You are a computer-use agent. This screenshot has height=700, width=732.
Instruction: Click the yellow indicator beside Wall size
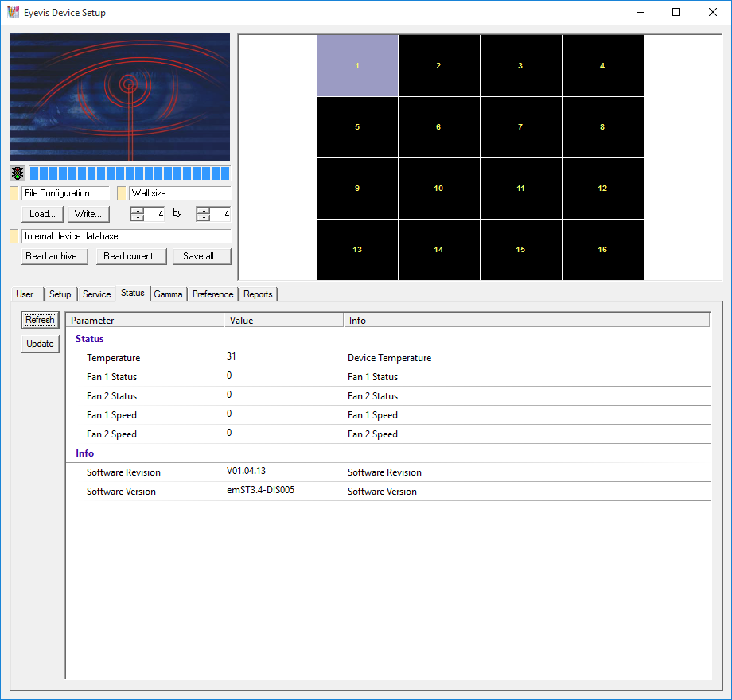point(122,193)
